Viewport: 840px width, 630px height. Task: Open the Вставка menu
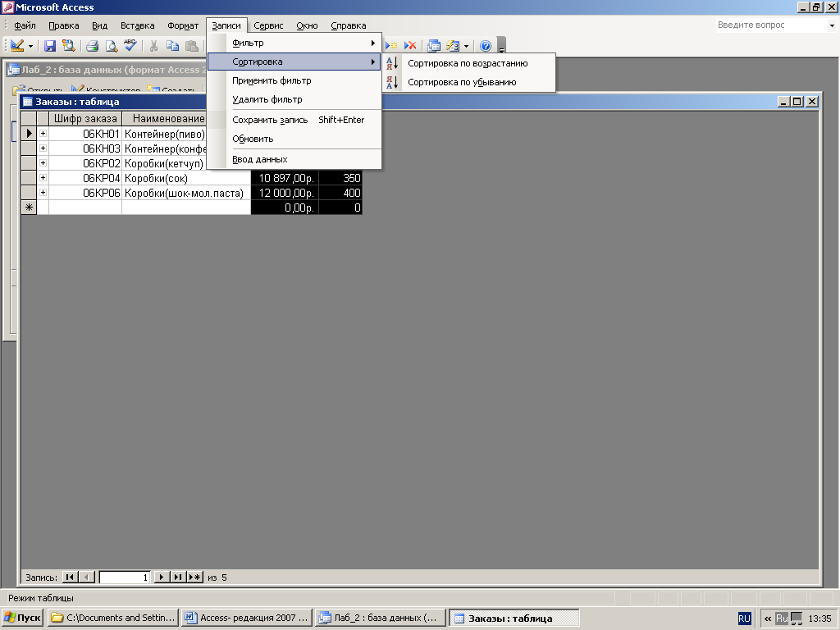[x=137, y=25]
